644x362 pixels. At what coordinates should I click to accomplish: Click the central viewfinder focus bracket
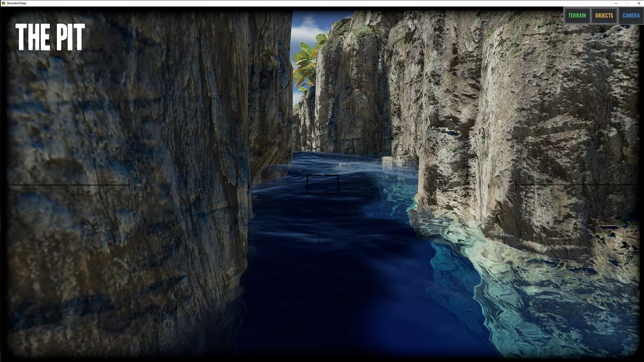323,184
